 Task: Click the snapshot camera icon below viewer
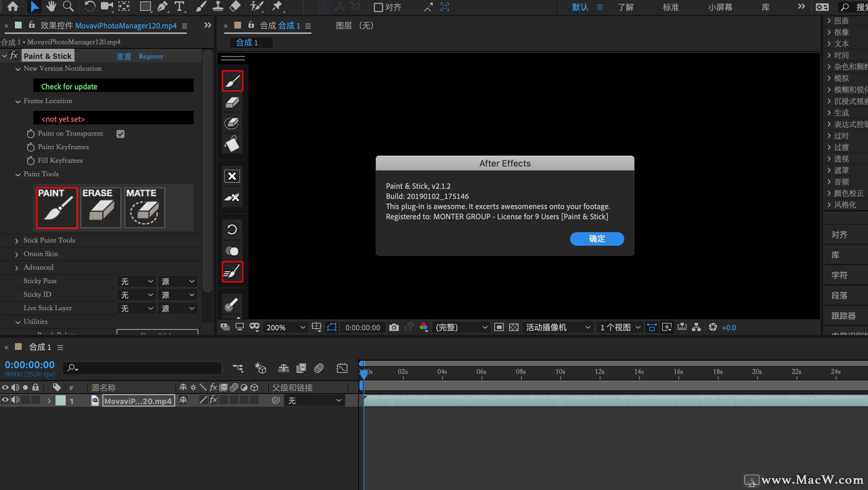click(x=394, y=327)
